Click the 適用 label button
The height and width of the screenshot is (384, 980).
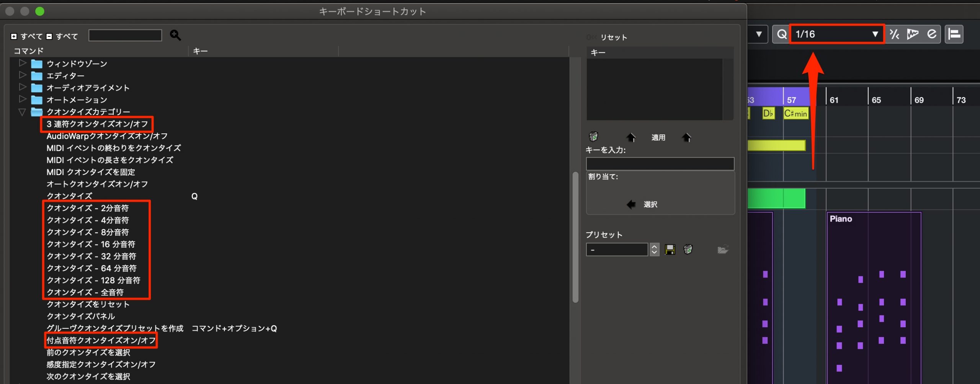pos(658,137)
